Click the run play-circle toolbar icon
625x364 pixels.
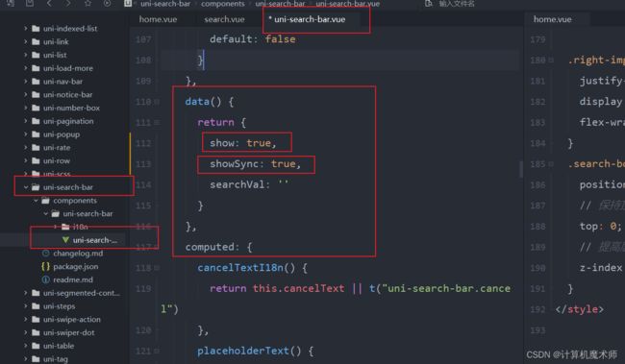click(107, 3)
